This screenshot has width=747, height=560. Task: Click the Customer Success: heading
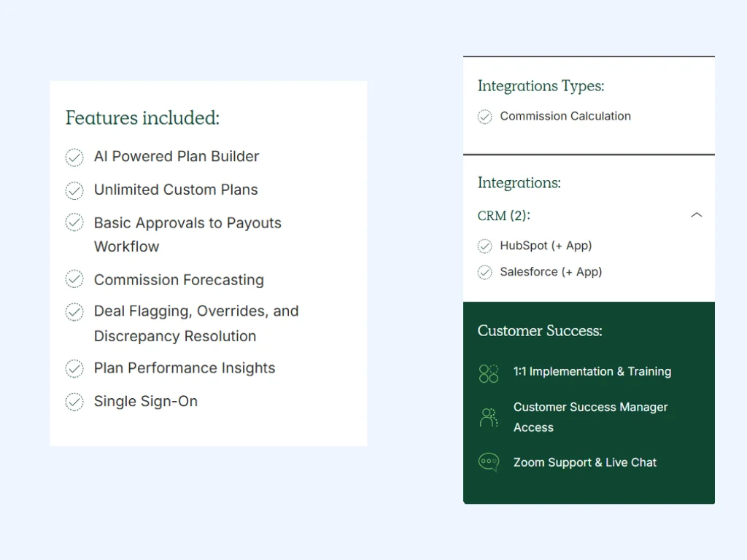click(540, 330)
